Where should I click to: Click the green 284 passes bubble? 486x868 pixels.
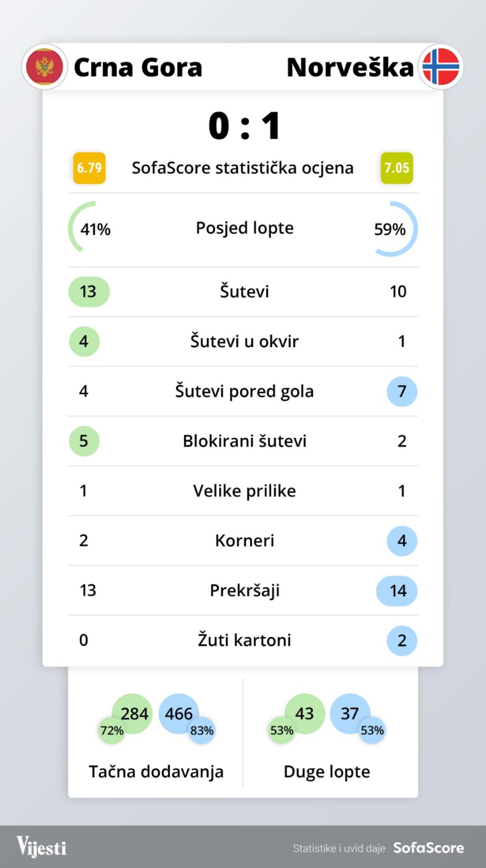133,713
